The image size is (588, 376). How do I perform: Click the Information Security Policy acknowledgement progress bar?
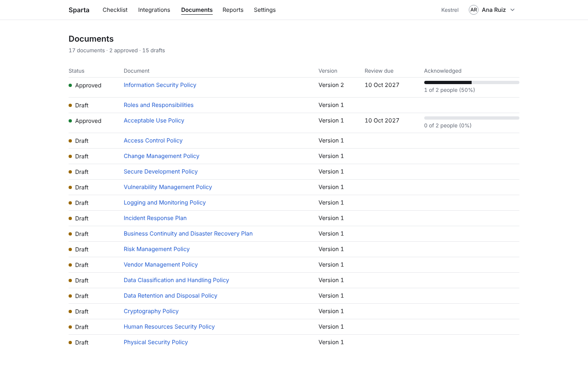pyautogui.click(x=472, y=82)
